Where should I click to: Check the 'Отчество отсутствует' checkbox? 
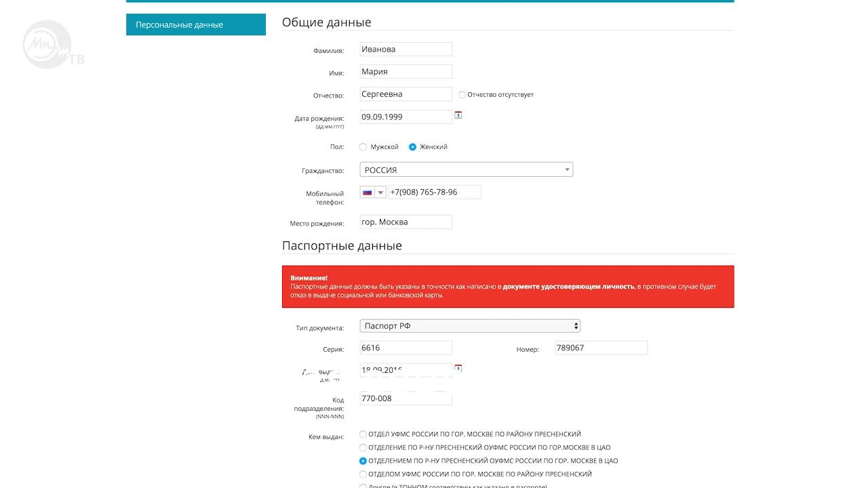462,95
